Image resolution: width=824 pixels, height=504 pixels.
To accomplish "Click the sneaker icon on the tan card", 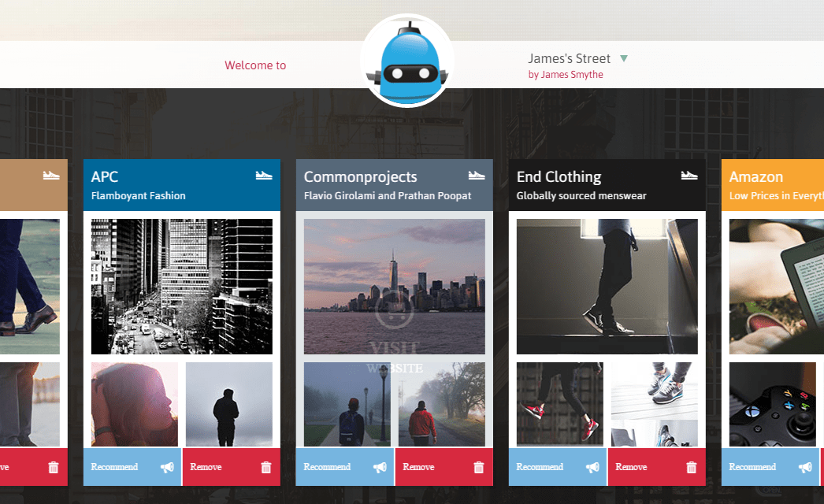I will pos(51,175).
